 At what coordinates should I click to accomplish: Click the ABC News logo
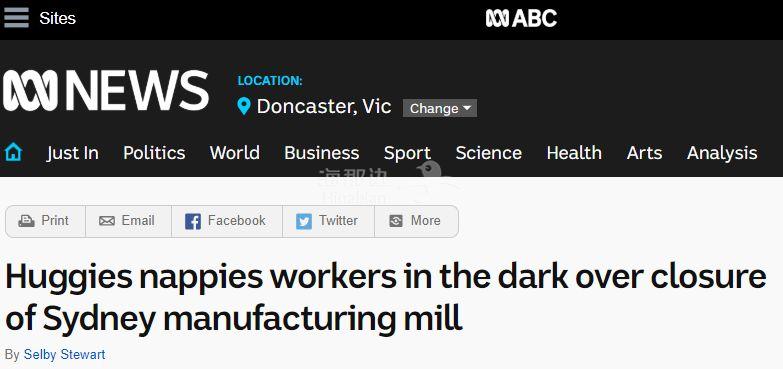pos(105,90)
